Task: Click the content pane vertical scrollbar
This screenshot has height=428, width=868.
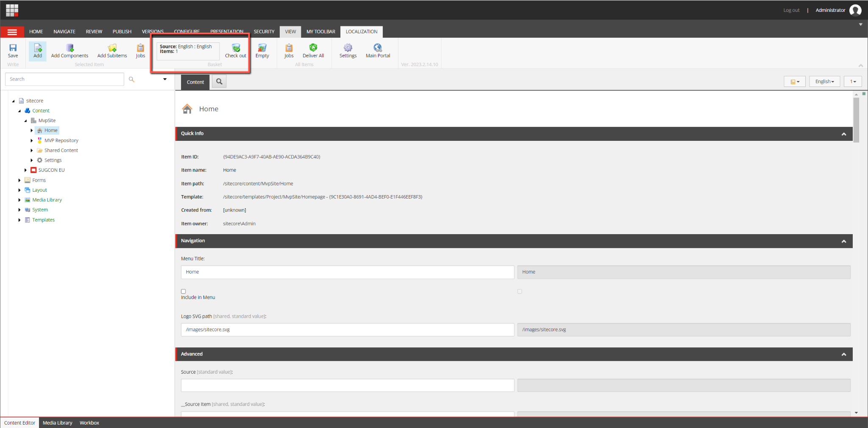Action: pos(856,120)
